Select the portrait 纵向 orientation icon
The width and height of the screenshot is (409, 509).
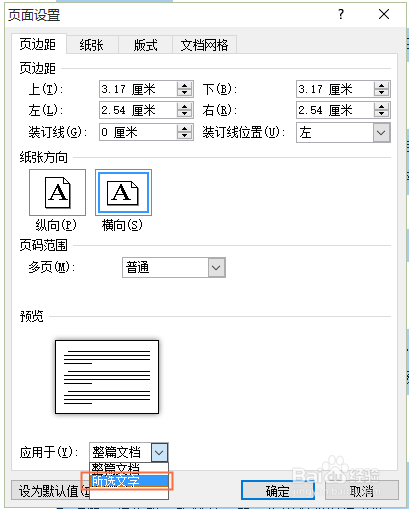click(x=57, y=192)
